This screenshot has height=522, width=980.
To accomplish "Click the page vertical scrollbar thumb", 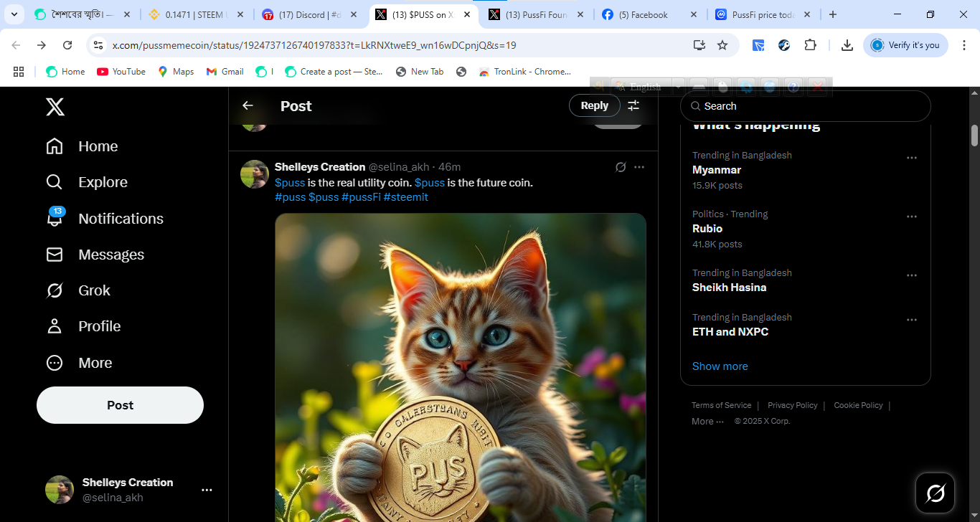I will point(974,135).
